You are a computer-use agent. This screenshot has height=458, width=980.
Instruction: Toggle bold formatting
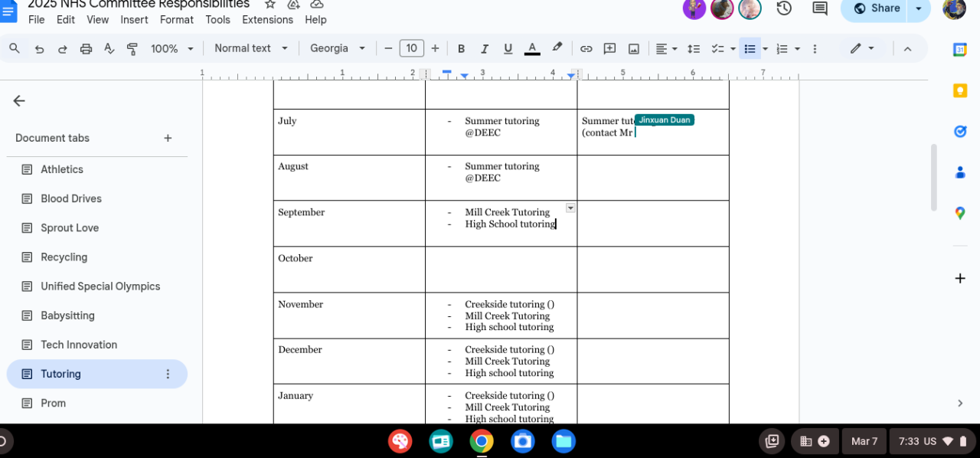461,48
